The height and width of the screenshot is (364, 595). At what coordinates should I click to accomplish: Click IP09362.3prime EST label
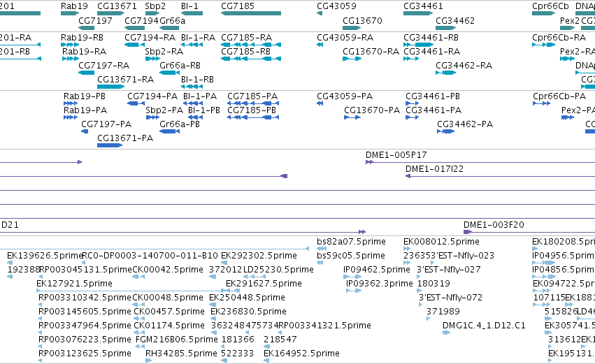point(379,284)
